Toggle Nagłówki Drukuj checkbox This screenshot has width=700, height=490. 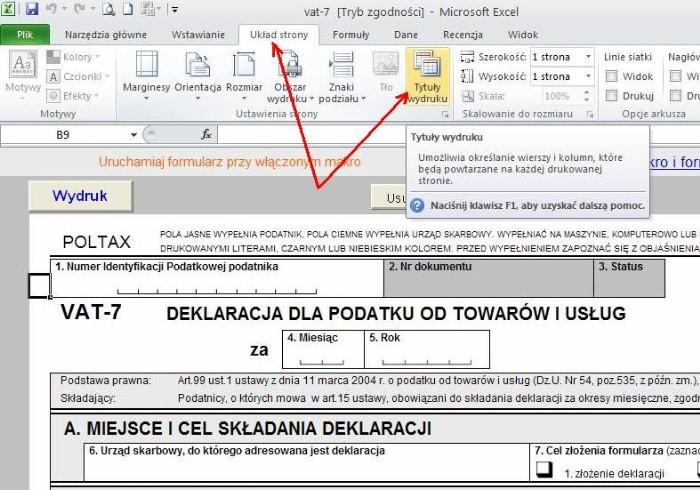click(x=676, y=96)
